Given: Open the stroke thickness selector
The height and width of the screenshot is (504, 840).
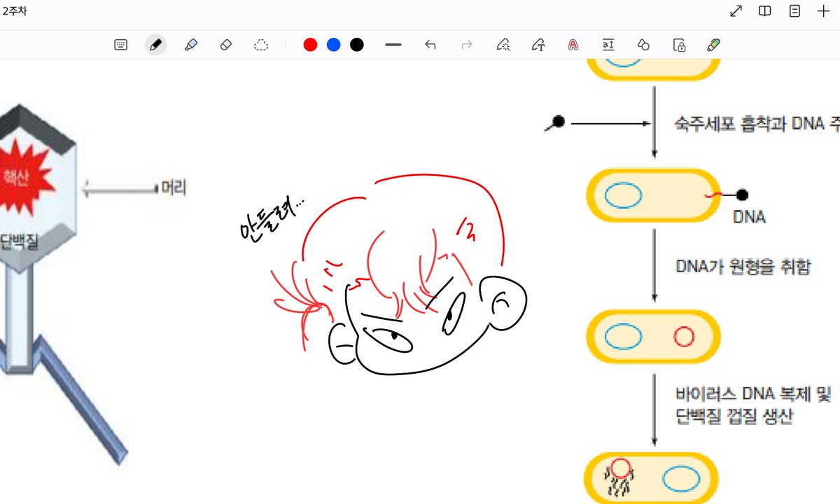Looking at the screenshot, I should tap(393, 44).
